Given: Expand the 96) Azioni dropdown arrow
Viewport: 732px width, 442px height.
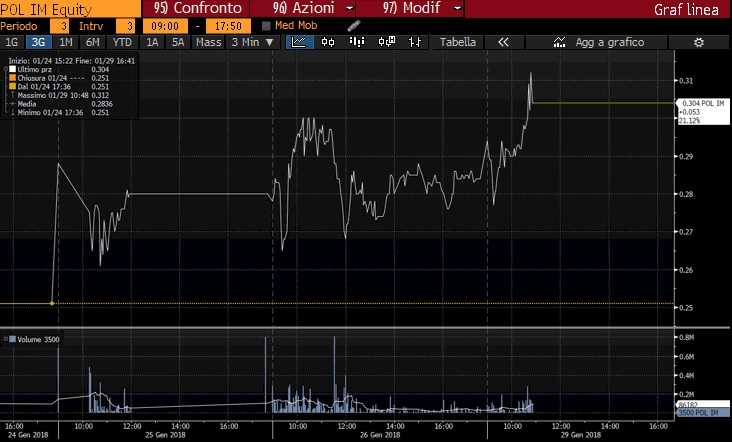Looking at the screenshot, I should click(x=349, y=8).
